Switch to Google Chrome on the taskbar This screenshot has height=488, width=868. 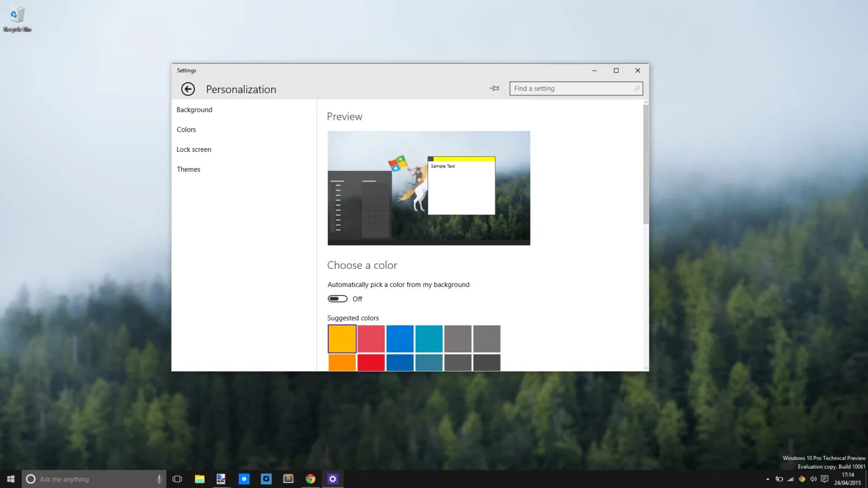[x=310, y=479]
